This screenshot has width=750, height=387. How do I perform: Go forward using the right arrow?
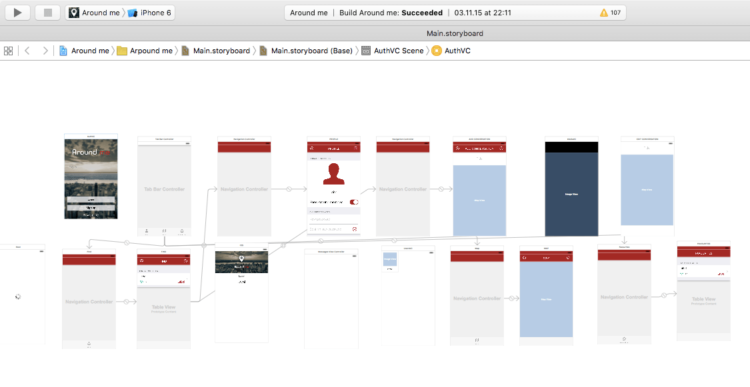tap(45, 51)
